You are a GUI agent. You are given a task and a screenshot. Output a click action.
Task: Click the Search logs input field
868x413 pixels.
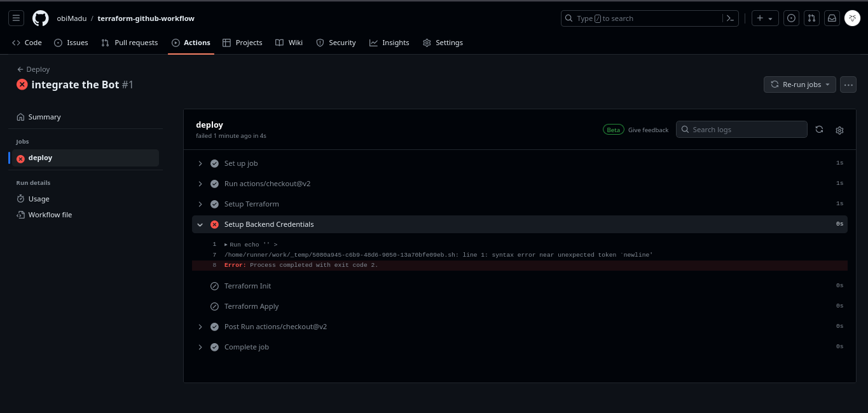click(x=741, y=130)
